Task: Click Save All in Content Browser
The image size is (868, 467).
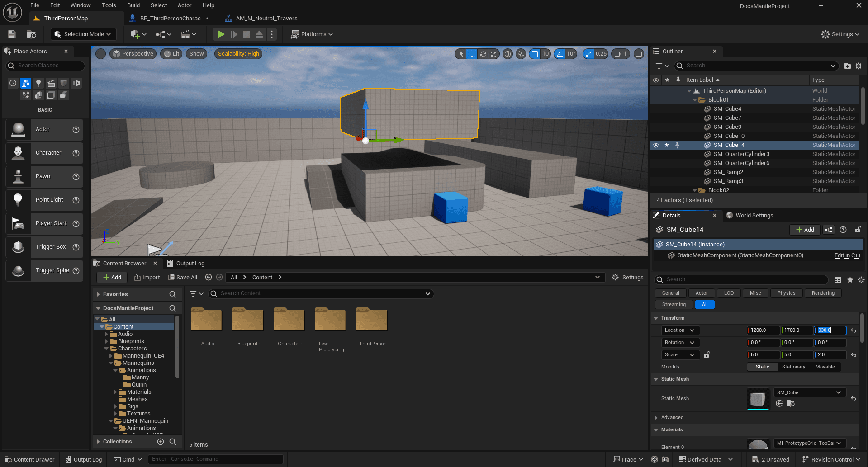Action: pyautogui.click(x=183, y=278)
